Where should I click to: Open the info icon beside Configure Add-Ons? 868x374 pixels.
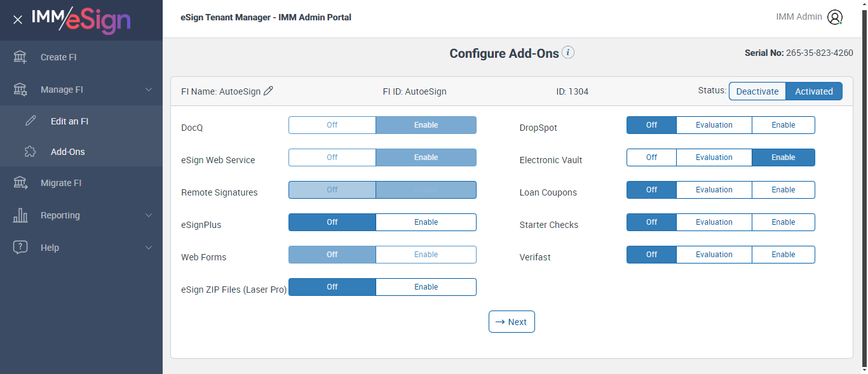click(x=568, y=53)
